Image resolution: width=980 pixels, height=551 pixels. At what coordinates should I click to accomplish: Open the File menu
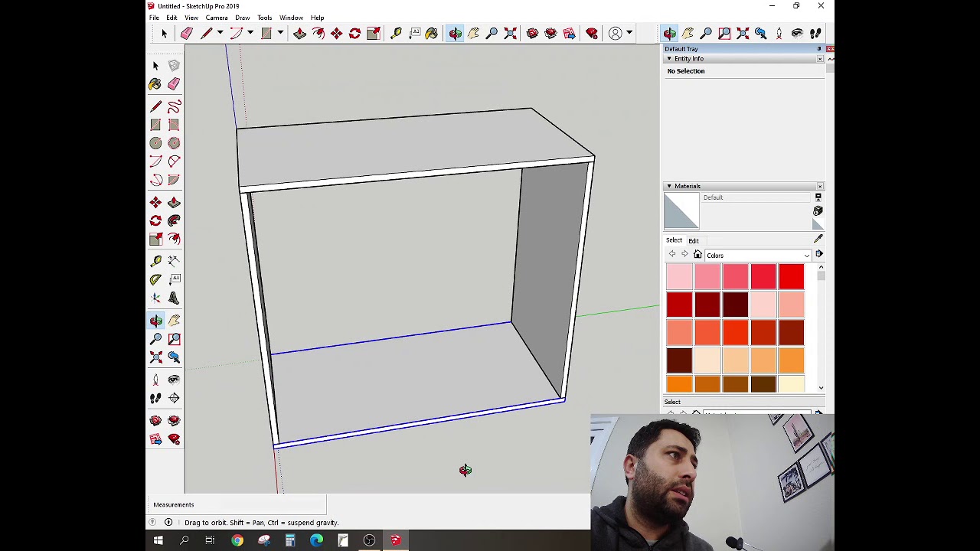coord(154,18)
